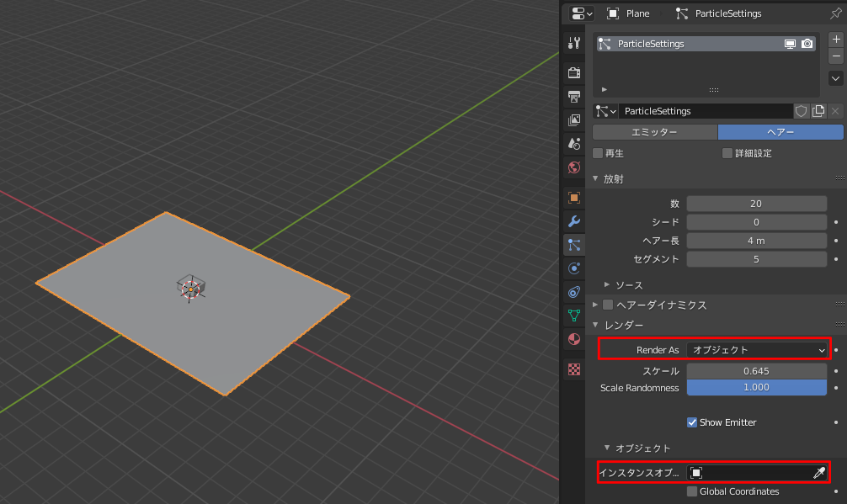Open the properties editor type menu
847x504 pixels.
(x=582, y=13)
